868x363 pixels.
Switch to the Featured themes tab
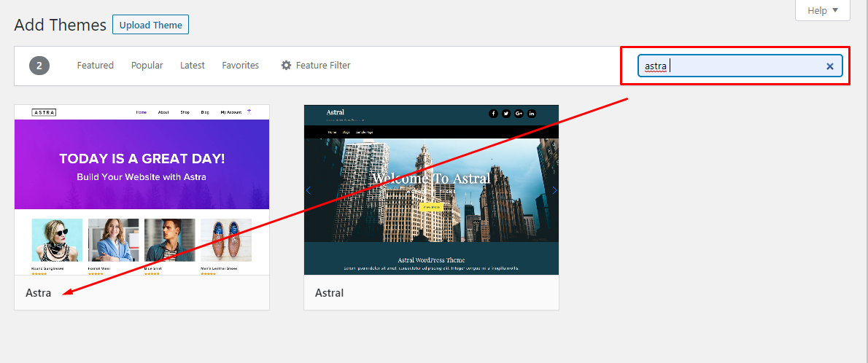pos(96,66)
